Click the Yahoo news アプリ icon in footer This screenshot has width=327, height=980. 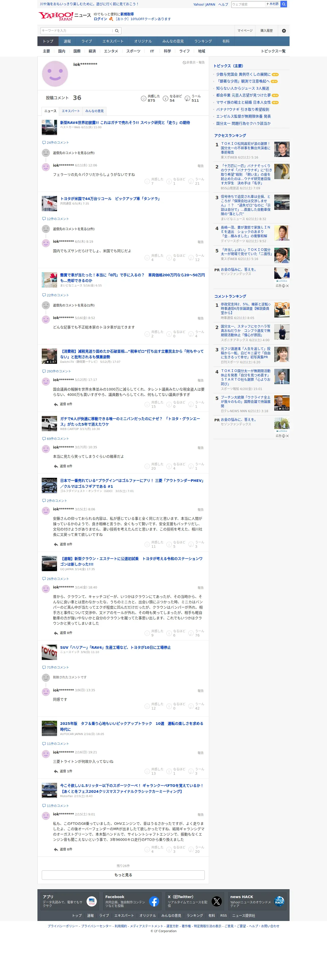(x=92, y=901)
